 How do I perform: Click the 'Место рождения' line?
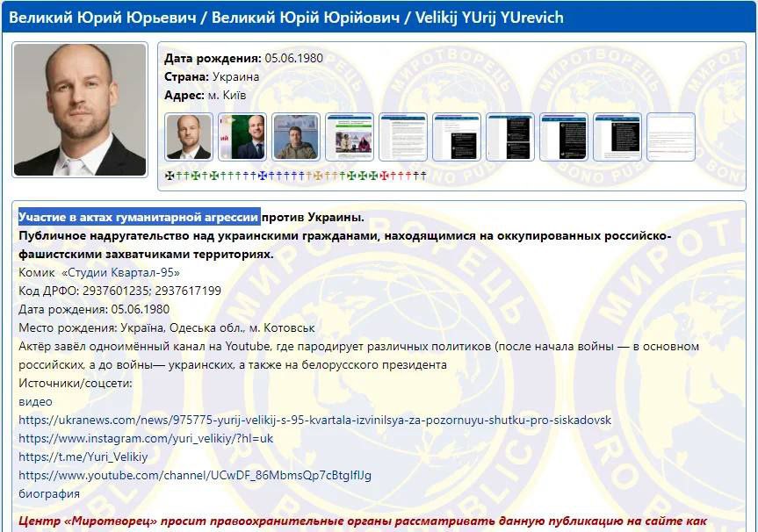(x=167, y=327)
